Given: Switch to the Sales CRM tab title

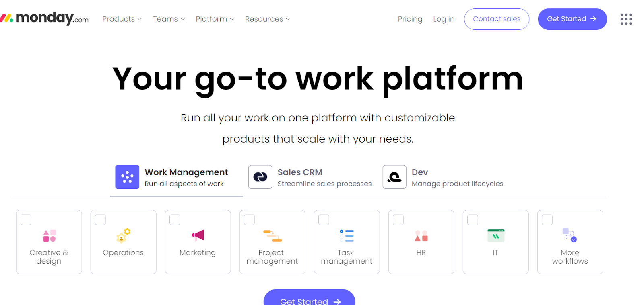Looking at the screenshot, I should pos(300,172).
